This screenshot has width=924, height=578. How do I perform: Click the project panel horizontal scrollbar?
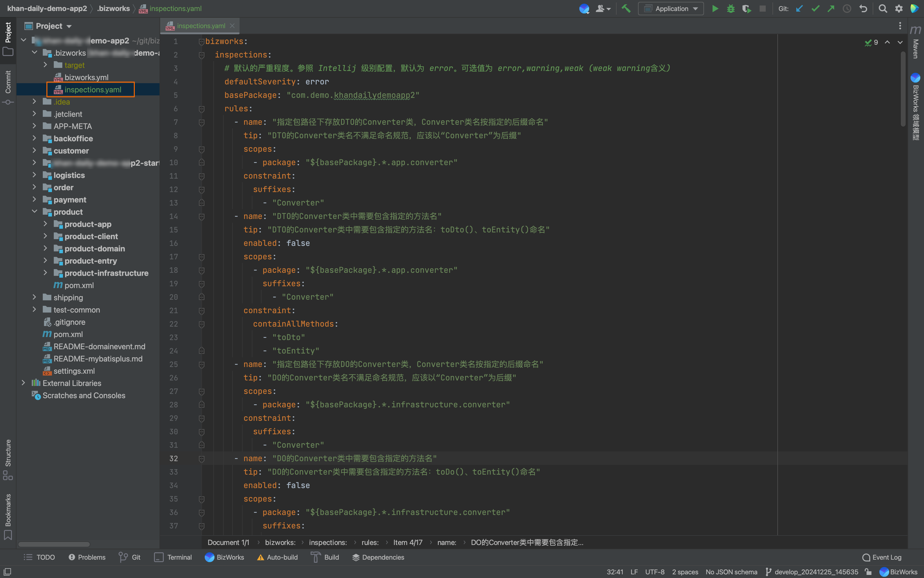pos(54,544)
